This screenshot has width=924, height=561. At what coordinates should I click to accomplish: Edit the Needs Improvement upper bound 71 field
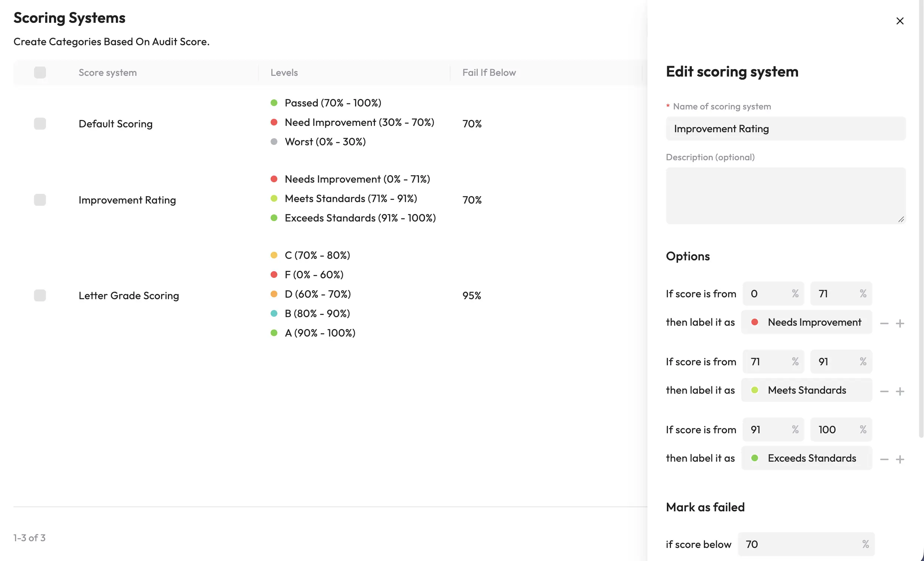pos(841,294)
